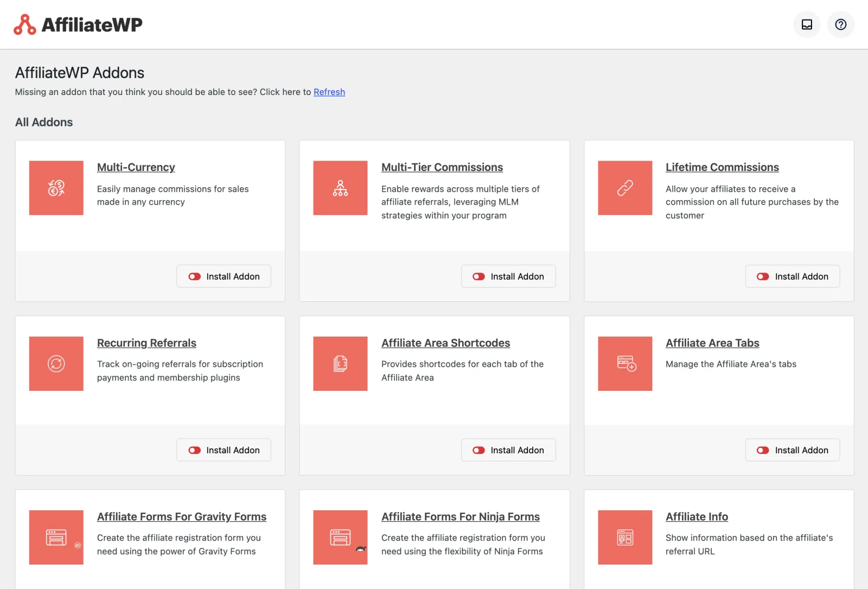Toggle Install Addon for Affiliate Area Tabs
Viewport: 868px width, 589px height.
(793, 450)
